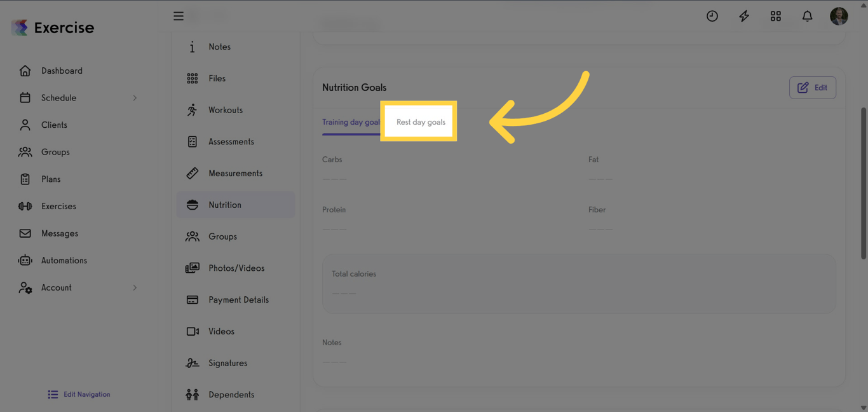The width and height of the screenshot is (868, 412).
Task: Open the Groups people icon in main sidebar
Action: 25,152
